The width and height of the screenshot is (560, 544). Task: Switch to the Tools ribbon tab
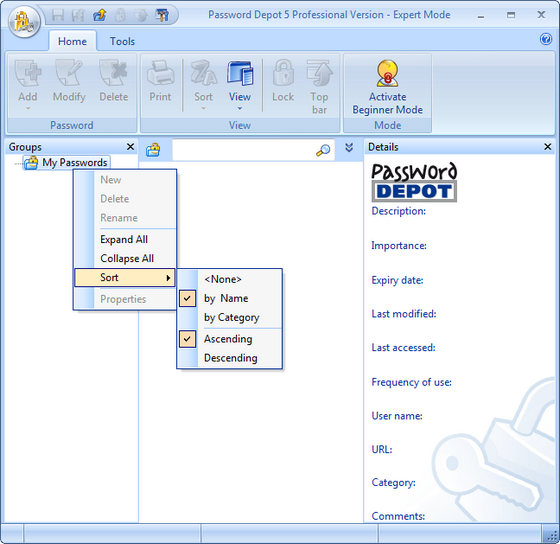click(122, 41)
